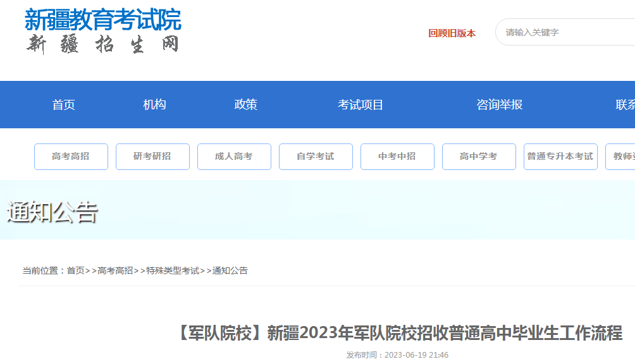The height and width of the screenshot is (364, 635).
Task: Open the 咨询举报 menu item
Action: [x=499, y=105]
